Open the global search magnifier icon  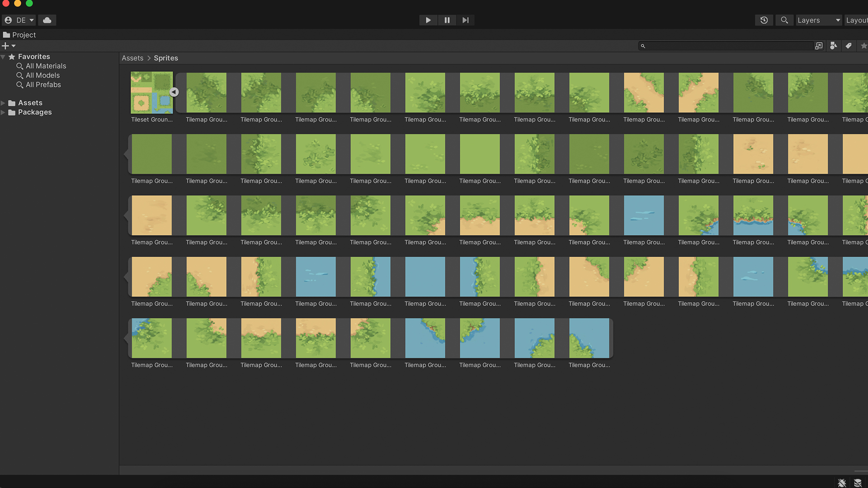point(784,20)
